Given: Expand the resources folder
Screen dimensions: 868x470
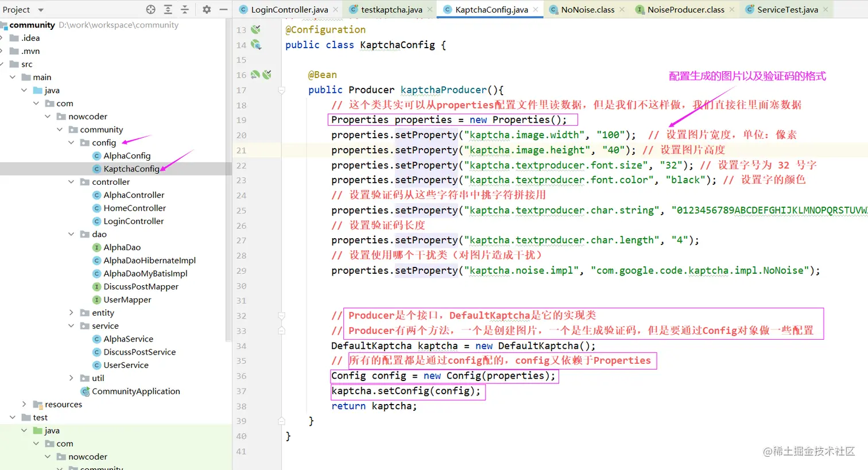Looking at the screenshot, I should coord(24,405).
